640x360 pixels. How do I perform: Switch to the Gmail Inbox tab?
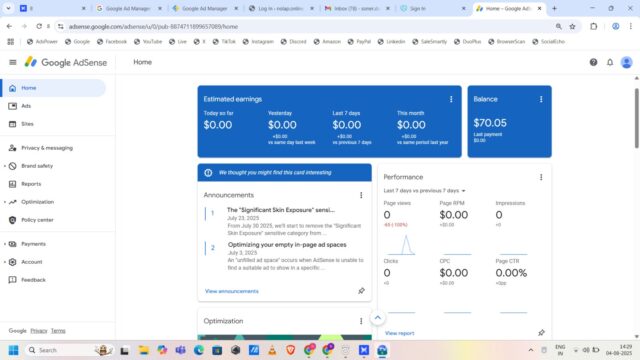[x=357, y=8]
